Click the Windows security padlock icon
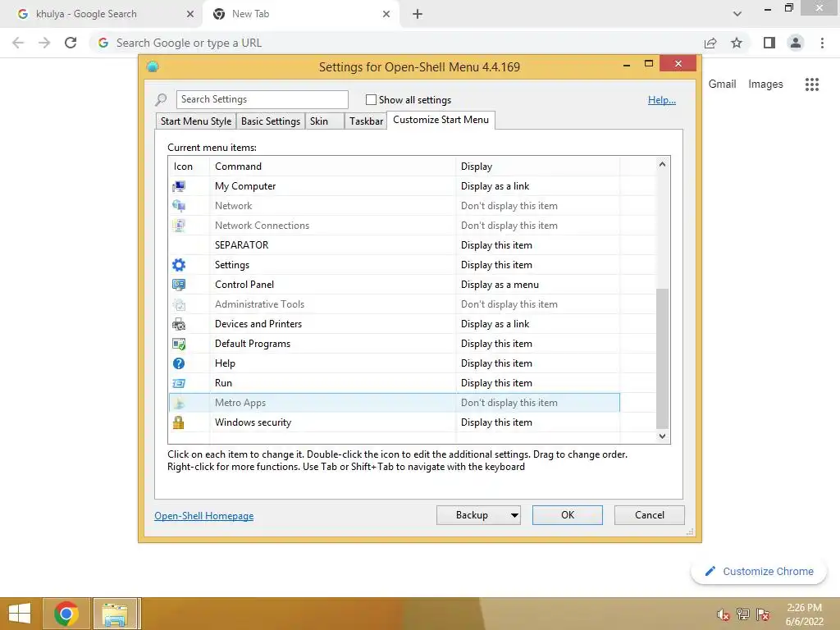Image resolution: width=840 pixels, height=630 pixels. click(178, 422)
